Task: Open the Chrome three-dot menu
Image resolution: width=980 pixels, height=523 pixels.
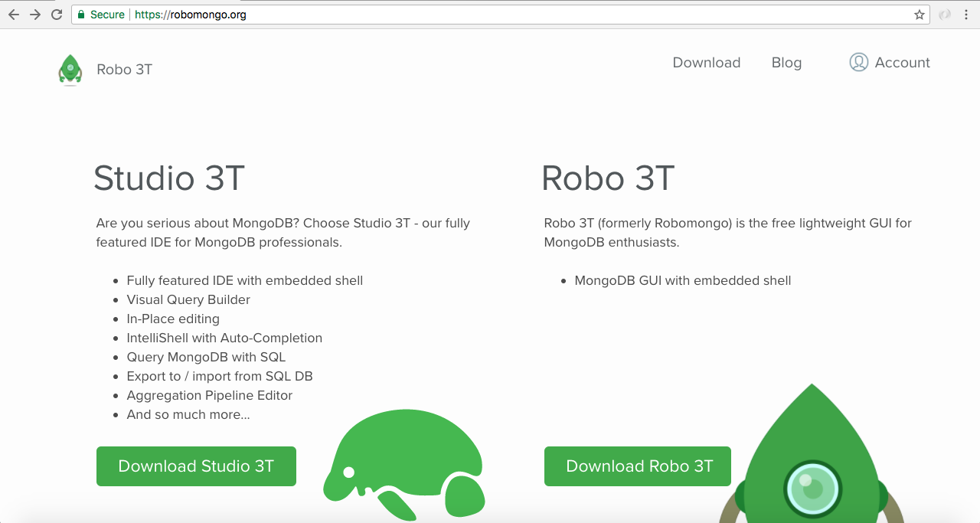Action: (x=968, y=15)
